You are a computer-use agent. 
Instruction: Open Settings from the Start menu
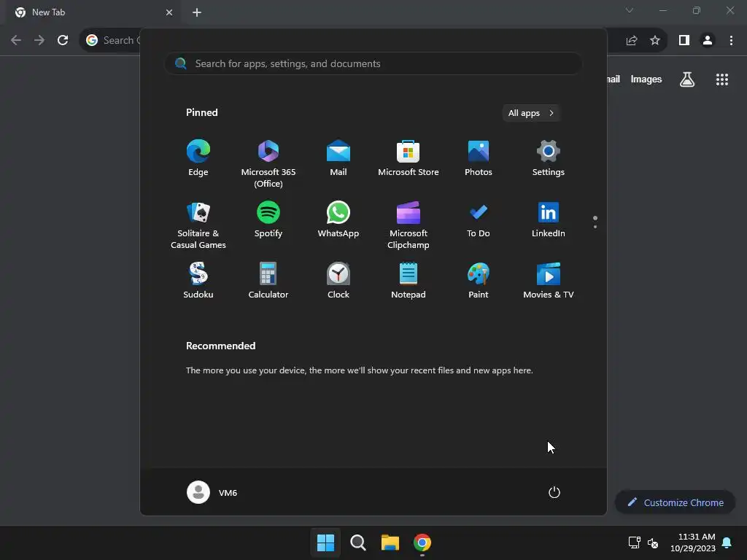(x=549, y=158)
